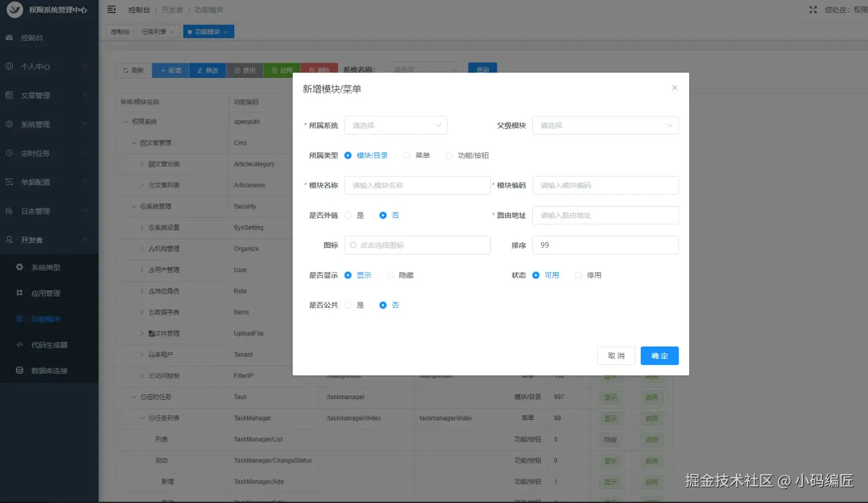The width and height of the screenshot is (868, 503).
Task: Collapse the 文章管理 tree row
Action: point(134,143)
